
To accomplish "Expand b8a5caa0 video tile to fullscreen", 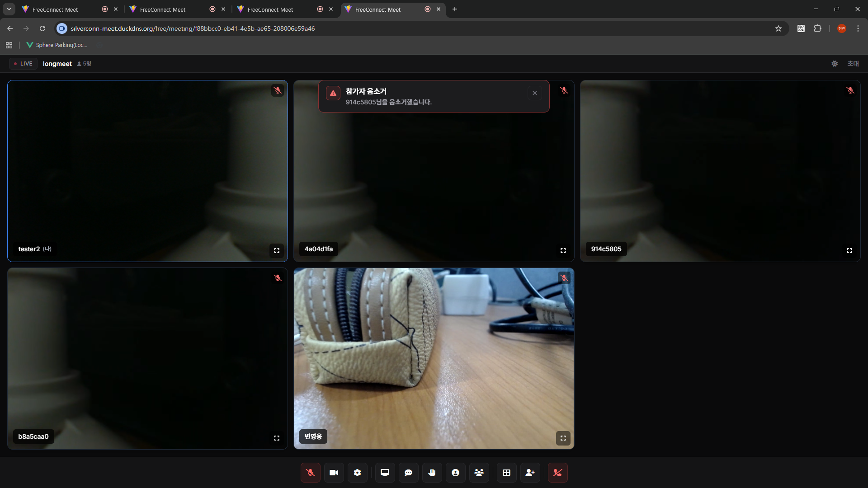I will [277, 438].
